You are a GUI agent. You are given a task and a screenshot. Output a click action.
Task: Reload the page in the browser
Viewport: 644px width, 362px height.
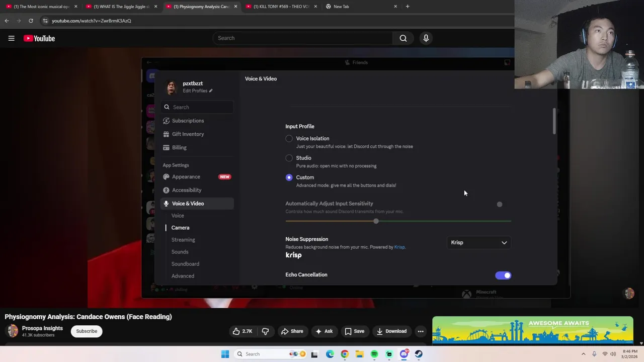click(x=31, y=21)
